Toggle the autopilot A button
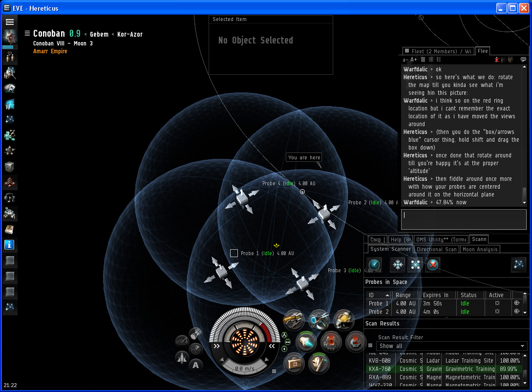 tap(195, 365)
